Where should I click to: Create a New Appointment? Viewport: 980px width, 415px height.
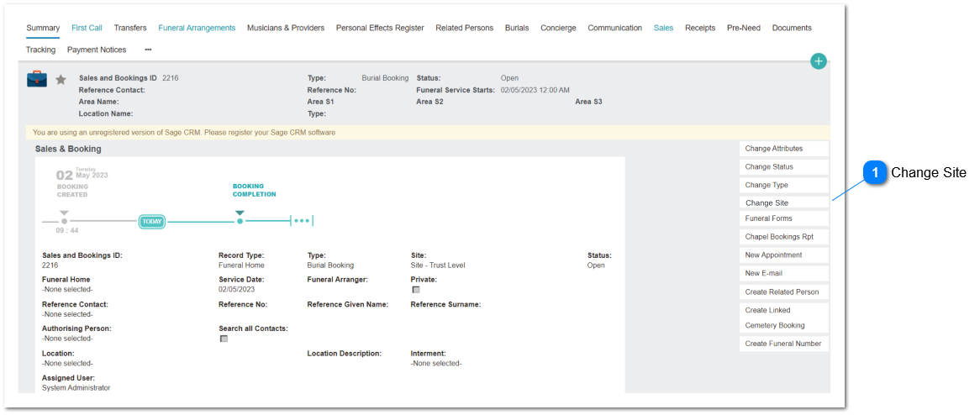pos(784,255)
